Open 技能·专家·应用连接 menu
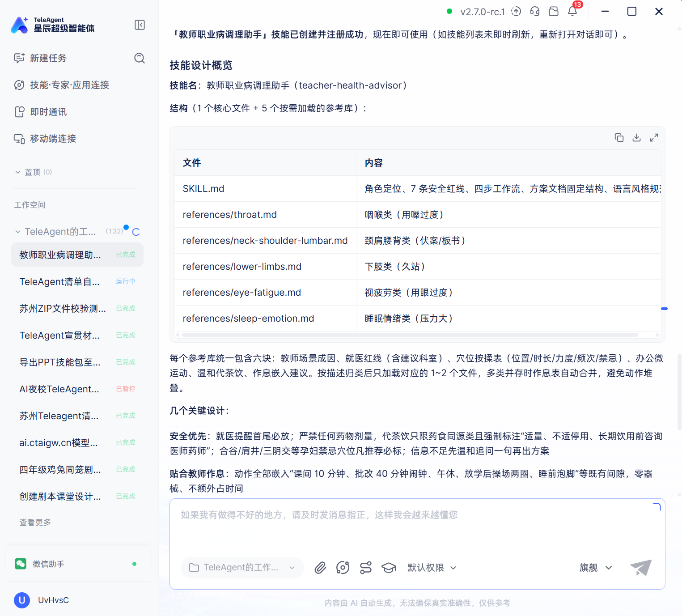The image size is (682, 616). [x=62, y=85]
